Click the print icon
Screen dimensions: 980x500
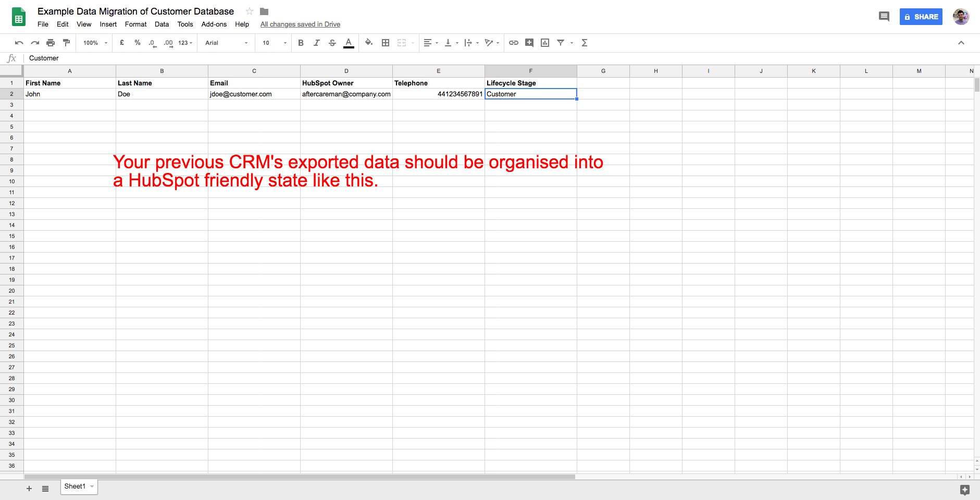tap(51, 43)
